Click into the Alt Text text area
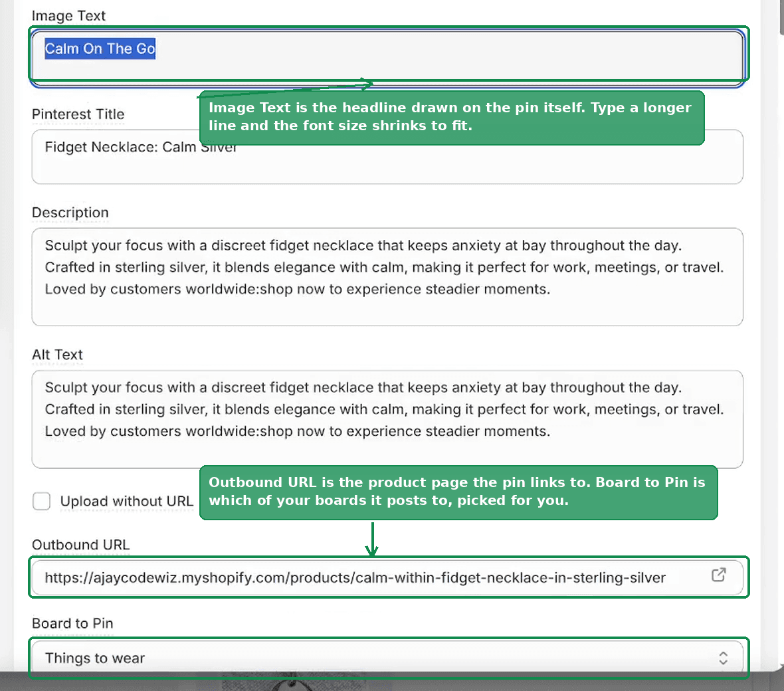The height and width of the screenshot is (691, 784). coord(387,419)
